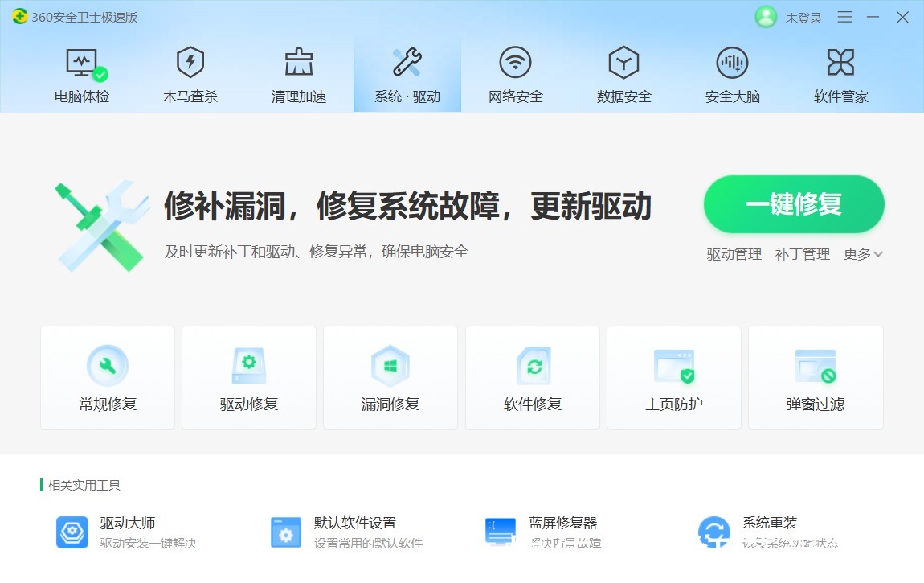This screenshot has height=583, width=924.
Task: Launch the 系统重装 tool icon
Action: click(714, 532)
